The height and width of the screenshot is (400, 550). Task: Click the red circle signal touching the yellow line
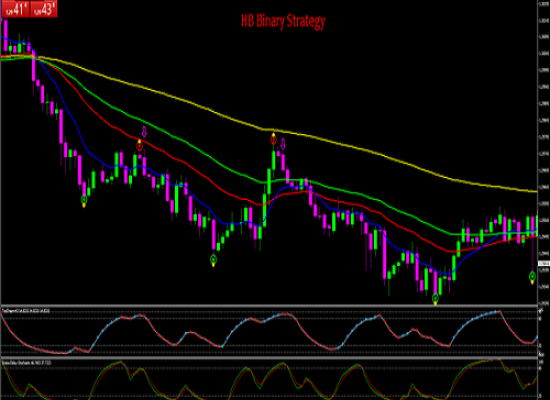(274, 140)
